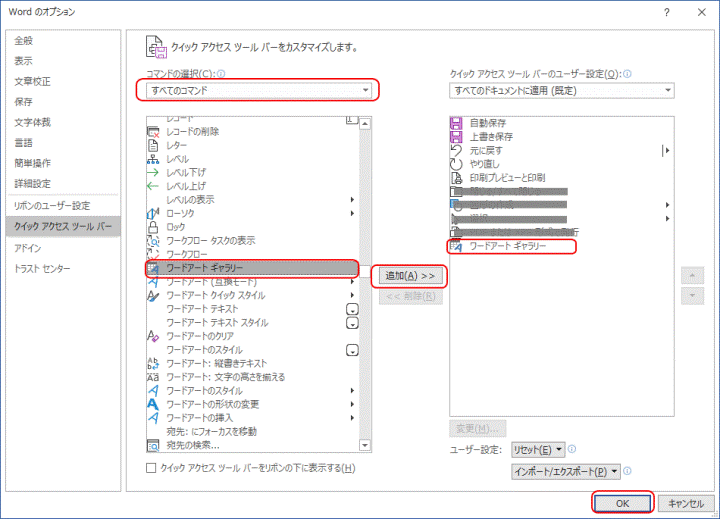Click the ワードアートのクリア icon
The image size is (720, 519).
click(153, 336)
